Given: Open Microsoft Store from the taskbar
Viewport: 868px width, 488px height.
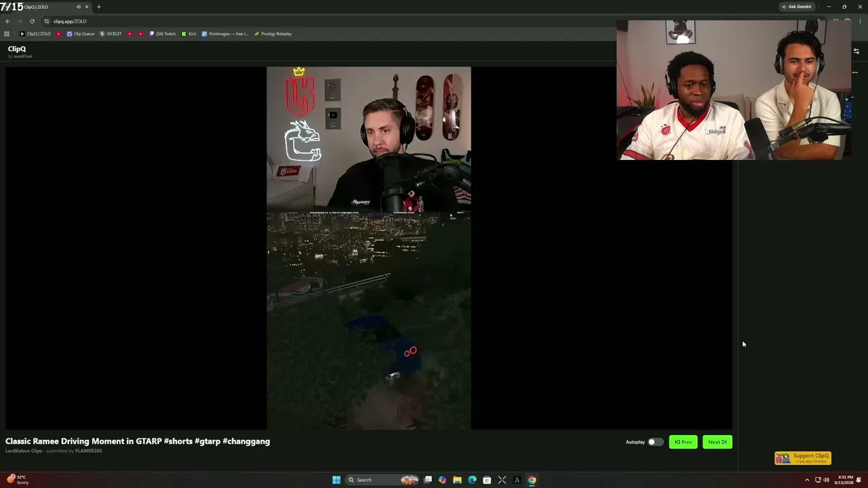Looking at the screenshot, I should click(x=487, y=480).
